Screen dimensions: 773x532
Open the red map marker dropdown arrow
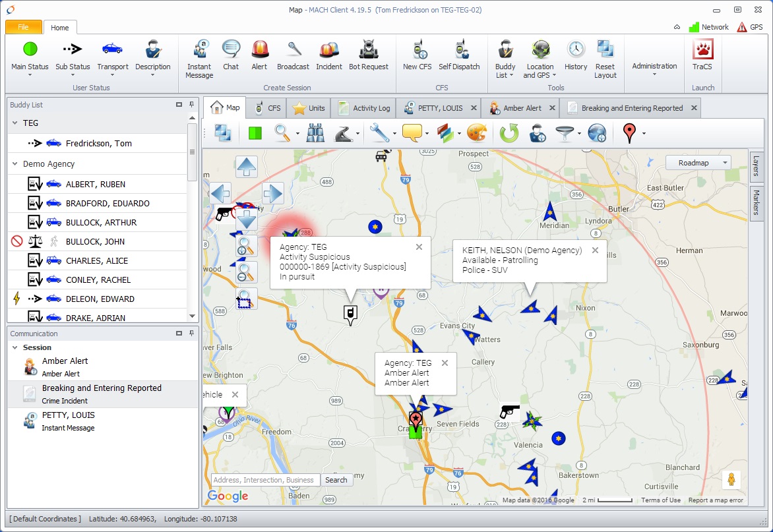tap(644, 133)
